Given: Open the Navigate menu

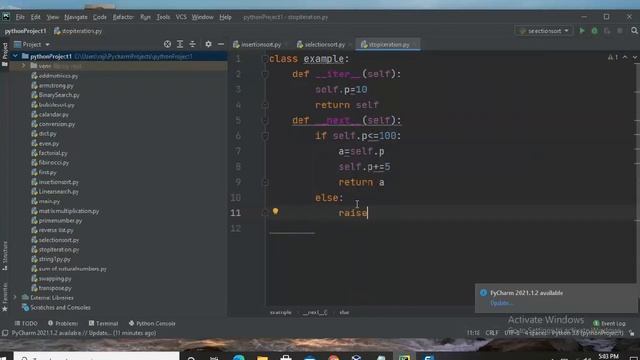Looking at the screenshot, I should [x=76, y=17].
